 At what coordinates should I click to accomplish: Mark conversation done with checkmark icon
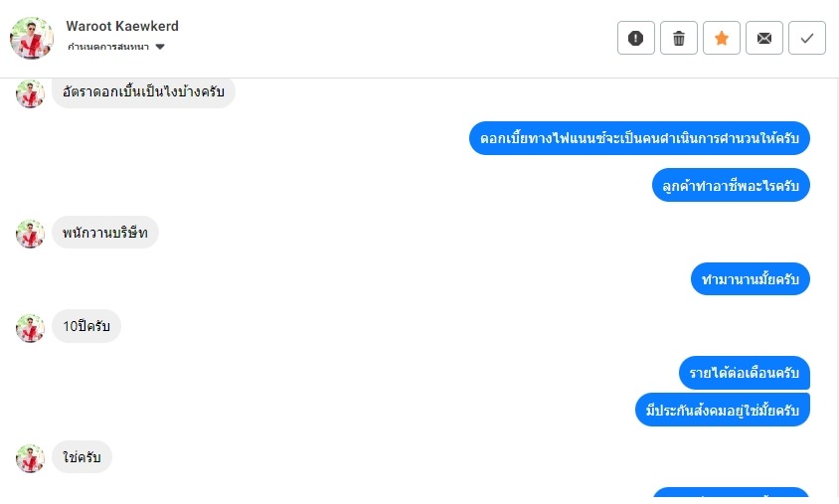tap(807, 38)
